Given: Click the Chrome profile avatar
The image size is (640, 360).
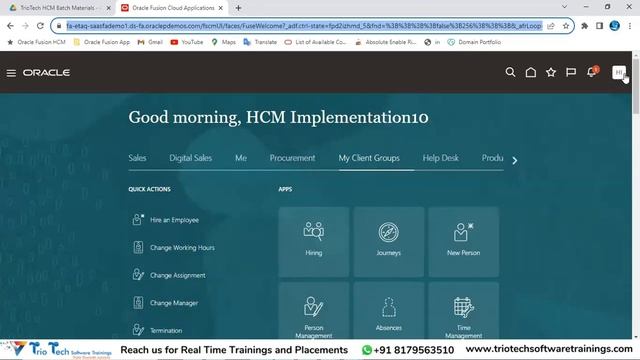Looking at the screenshot, I should tap(614, 26).
